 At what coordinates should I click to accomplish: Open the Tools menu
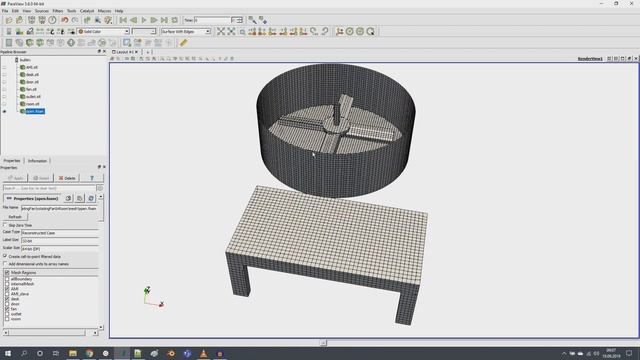point(71,11)
